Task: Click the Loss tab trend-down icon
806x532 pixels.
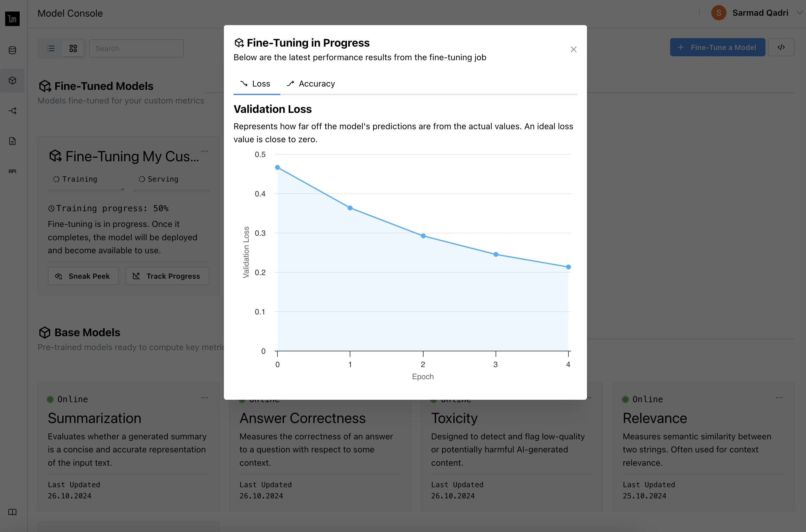Action: tap(244, 84)
